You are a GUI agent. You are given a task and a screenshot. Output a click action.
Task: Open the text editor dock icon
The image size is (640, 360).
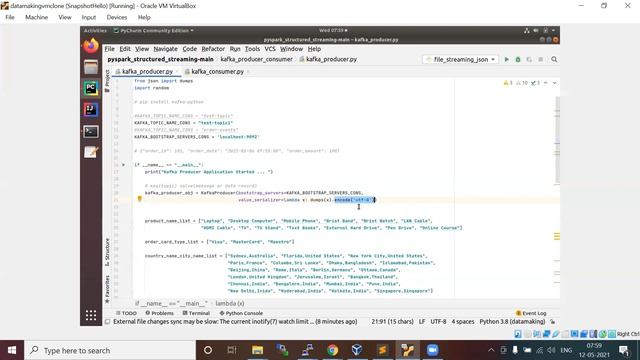click(91, 152)
